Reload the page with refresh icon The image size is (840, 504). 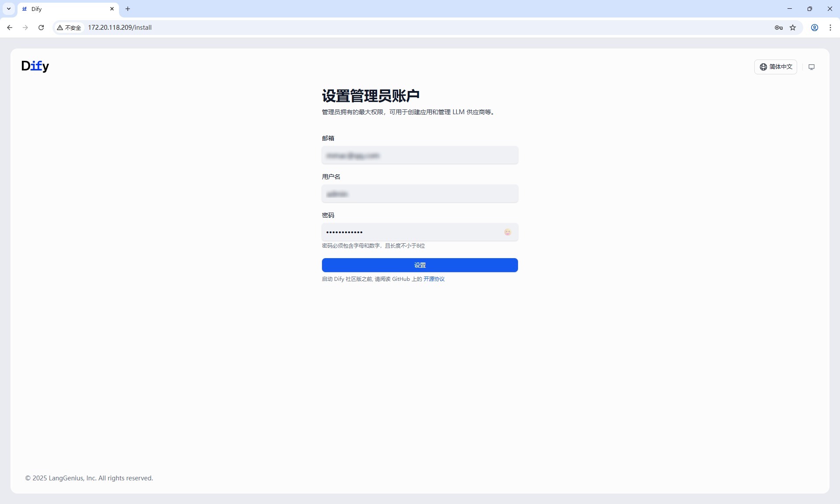tap(41, 28)
